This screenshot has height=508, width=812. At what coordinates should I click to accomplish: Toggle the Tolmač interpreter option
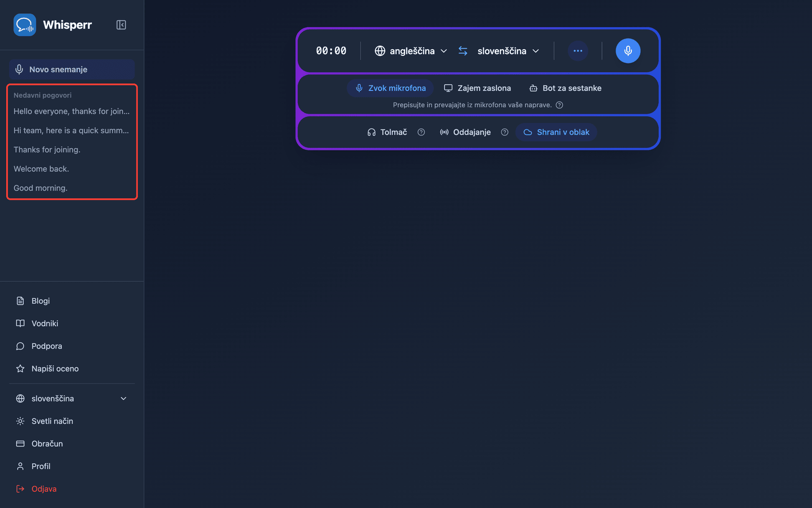[387, 132]
